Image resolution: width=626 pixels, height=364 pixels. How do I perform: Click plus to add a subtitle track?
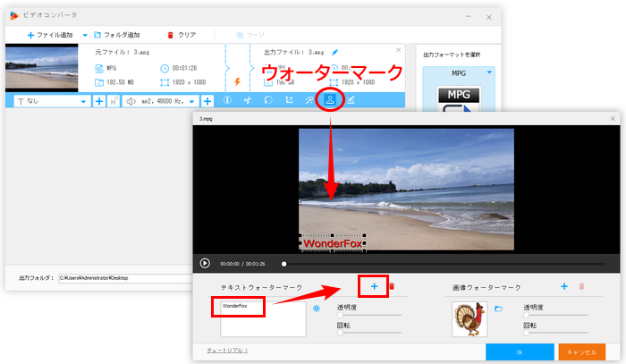(99, 101)
